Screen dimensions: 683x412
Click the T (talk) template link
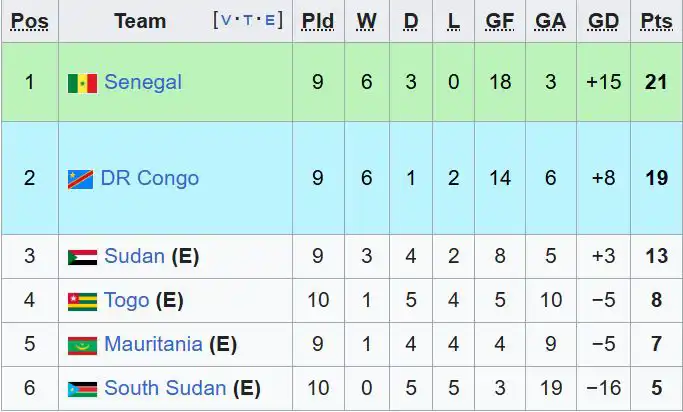248,20
